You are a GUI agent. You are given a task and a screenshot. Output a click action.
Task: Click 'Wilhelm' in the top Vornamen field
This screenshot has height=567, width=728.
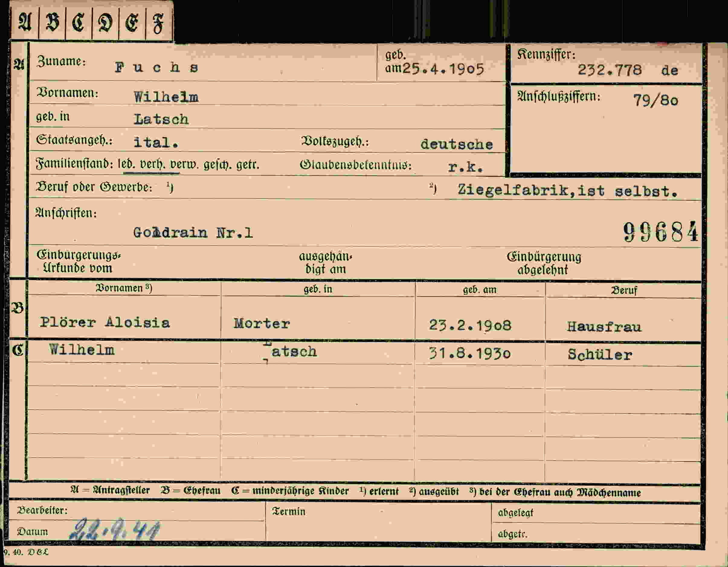coord(166,97)
